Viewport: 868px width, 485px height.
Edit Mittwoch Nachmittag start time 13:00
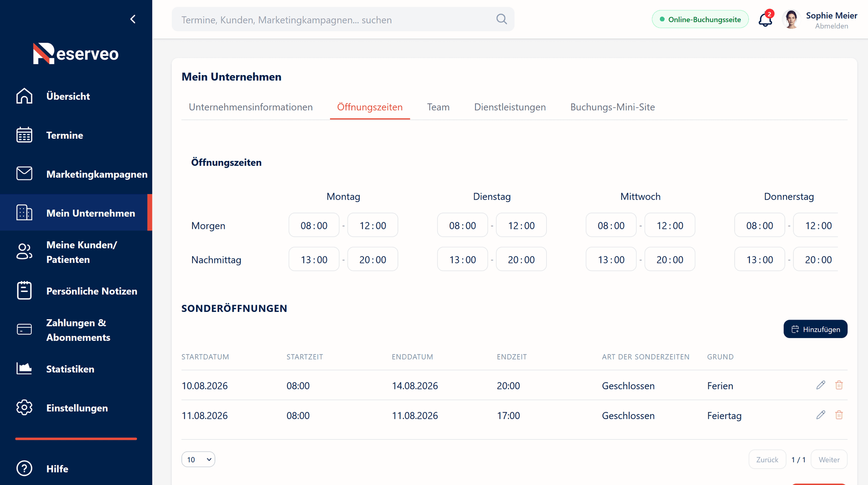(611, 259)
